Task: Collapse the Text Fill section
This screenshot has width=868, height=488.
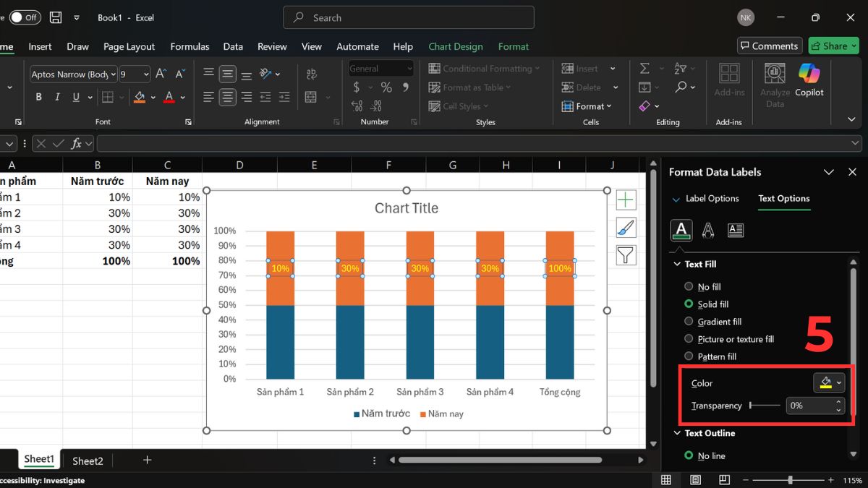Action: (x=677, y=265)
